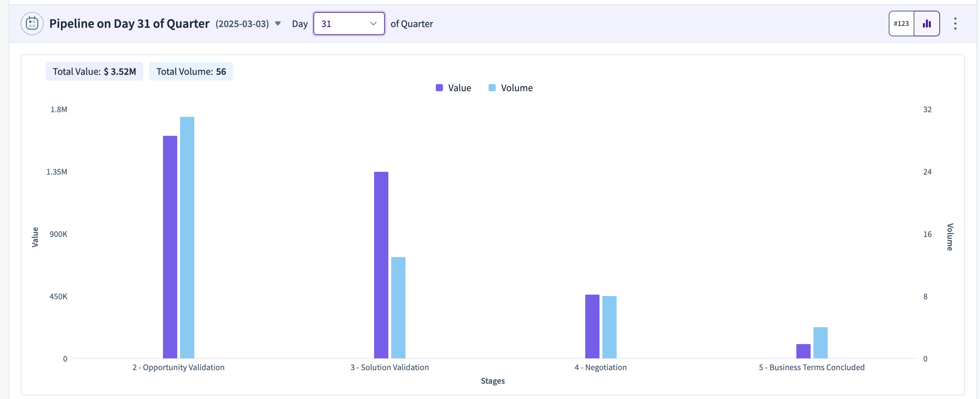Image resolution: width=980 pixels, height=399 pixels.
Task: Click the calendar icon beside the title
Action: click(x=32, y=24)
